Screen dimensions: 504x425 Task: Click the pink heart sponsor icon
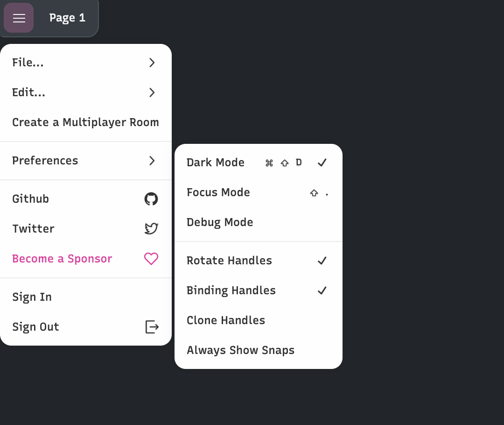click(x=151, y=259)
